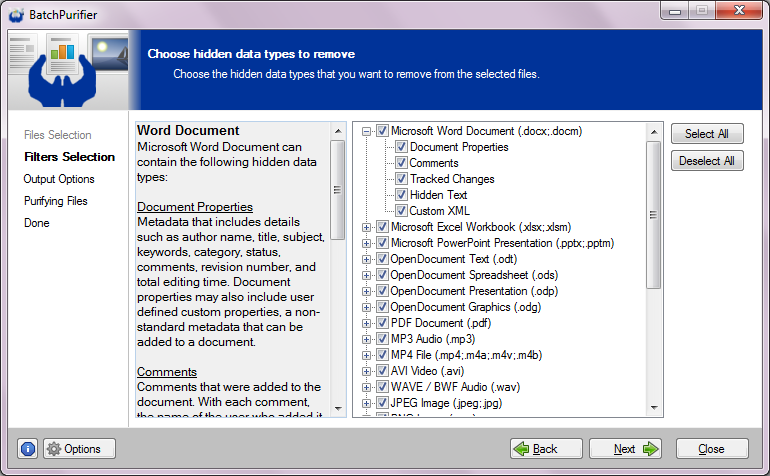This screenshot has height=476, width=770.
Task: Uncheck Microsoft Word Document checkbox
Action: click(382, 131)
